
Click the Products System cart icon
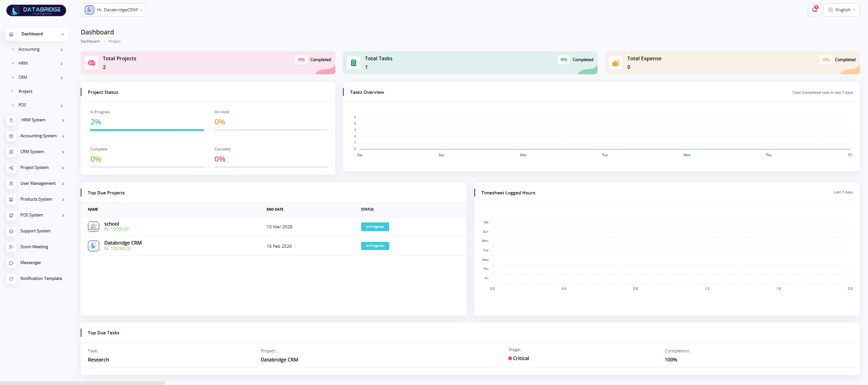pyautogui.click(x=11, y=199)
